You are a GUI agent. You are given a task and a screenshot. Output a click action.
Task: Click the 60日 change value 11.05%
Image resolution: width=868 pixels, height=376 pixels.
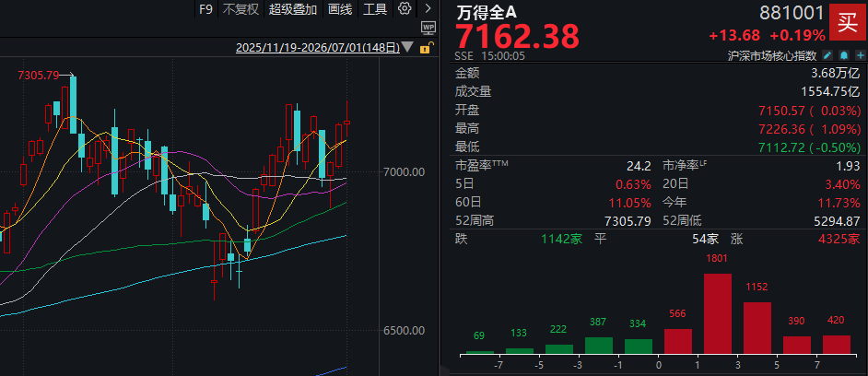[630, 203]
